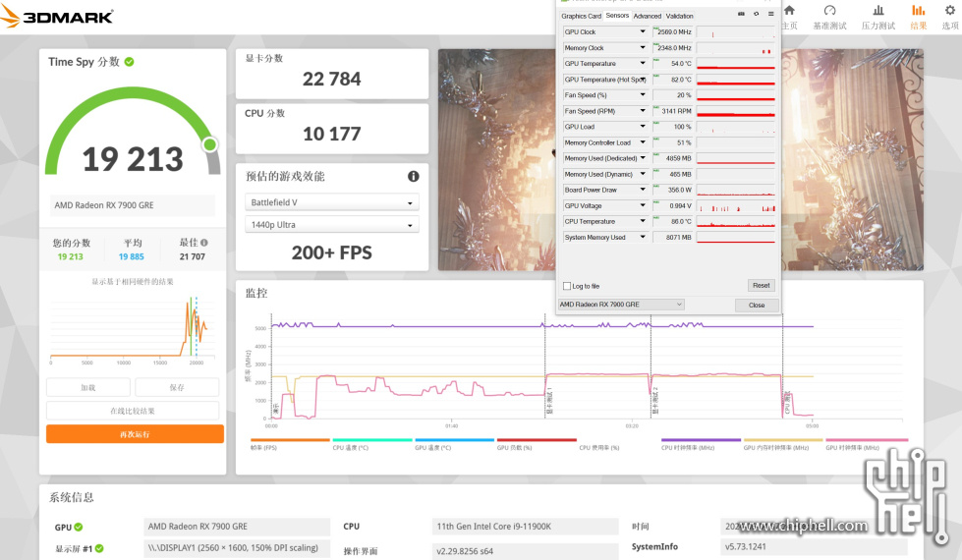Click the info icon next to 最佳
This screenshot has width=962, height=560.
(x=204, y=243)
